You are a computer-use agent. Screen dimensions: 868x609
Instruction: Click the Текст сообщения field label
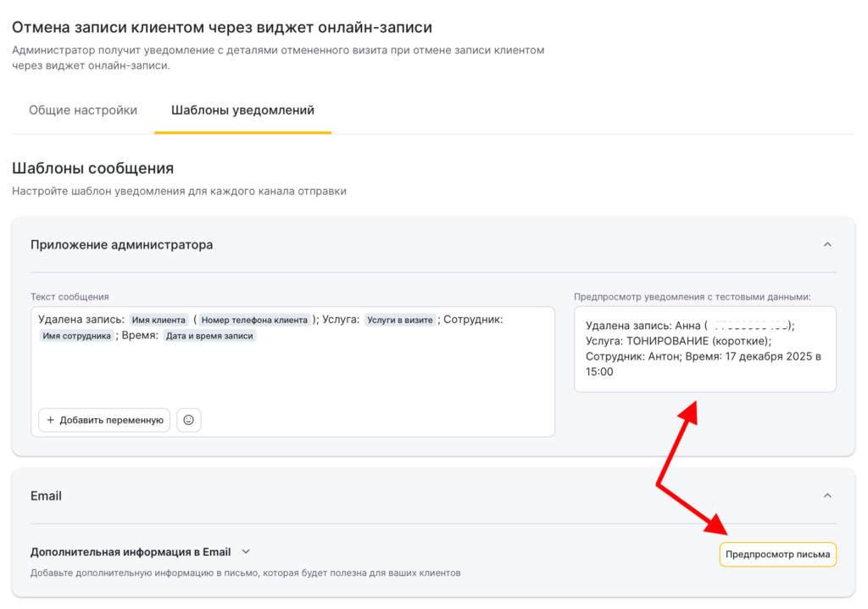pyautogui.click(x=70, y=297)
